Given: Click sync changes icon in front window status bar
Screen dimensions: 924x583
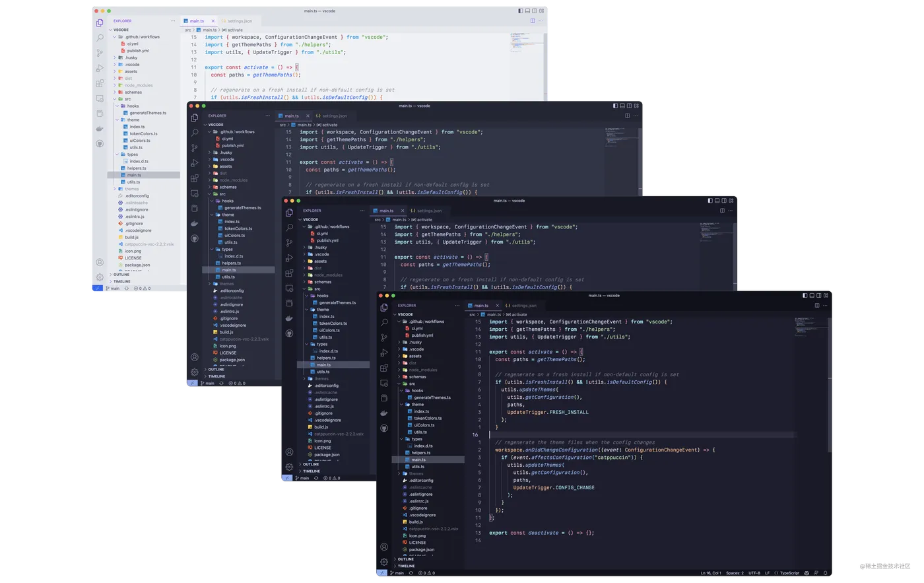Looking at the screenshot, I should pyautogui.click(x=411, y=573).
